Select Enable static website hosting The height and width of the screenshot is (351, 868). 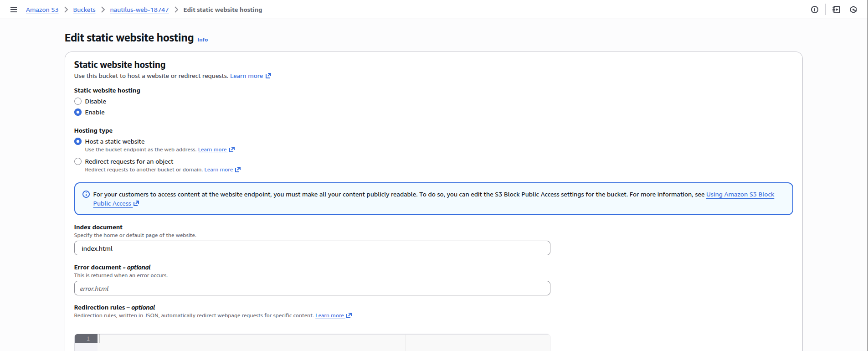click(x=78, y=112)
